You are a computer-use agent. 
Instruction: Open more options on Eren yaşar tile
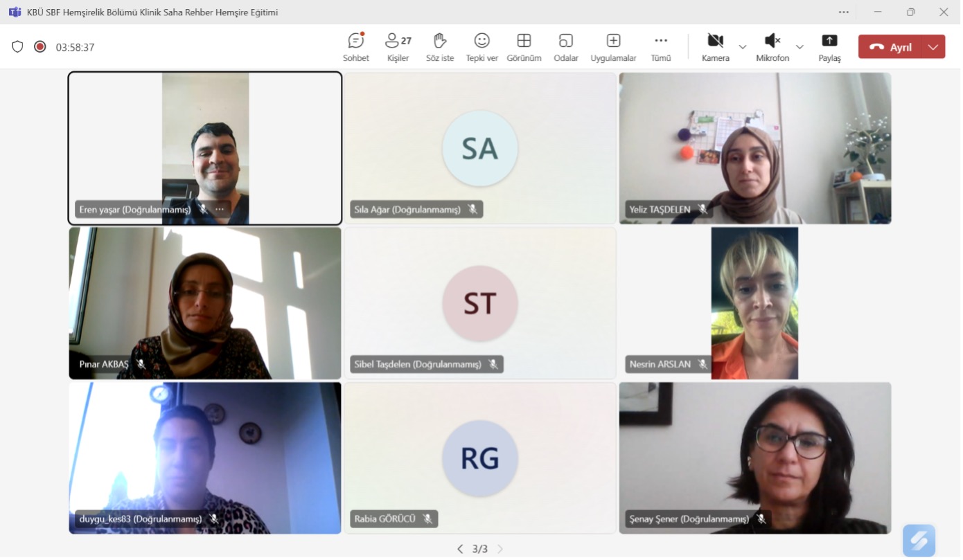coord(220,209)
